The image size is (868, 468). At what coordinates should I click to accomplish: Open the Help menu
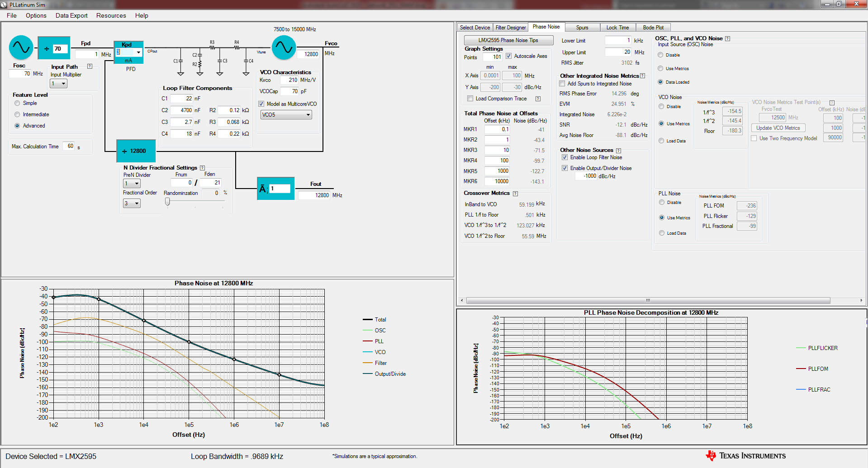click(142, 15)
